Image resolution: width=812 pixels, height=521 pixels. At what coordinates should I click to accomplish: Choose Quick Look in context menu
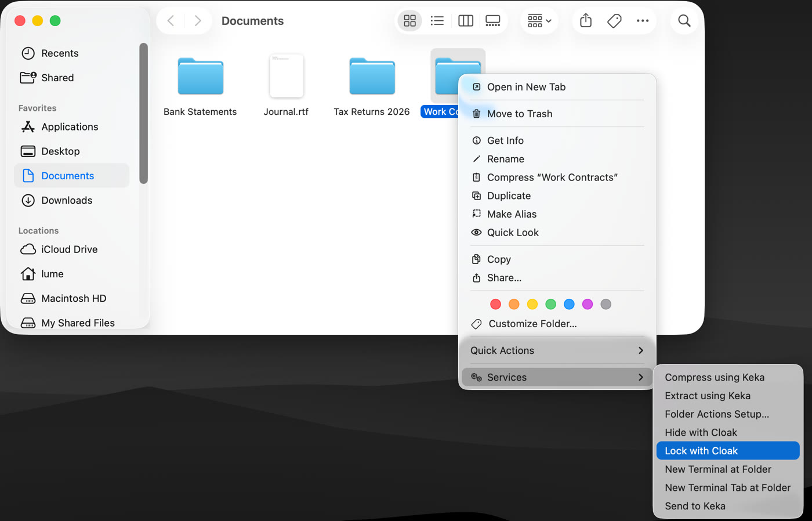(x=557, y=233)
